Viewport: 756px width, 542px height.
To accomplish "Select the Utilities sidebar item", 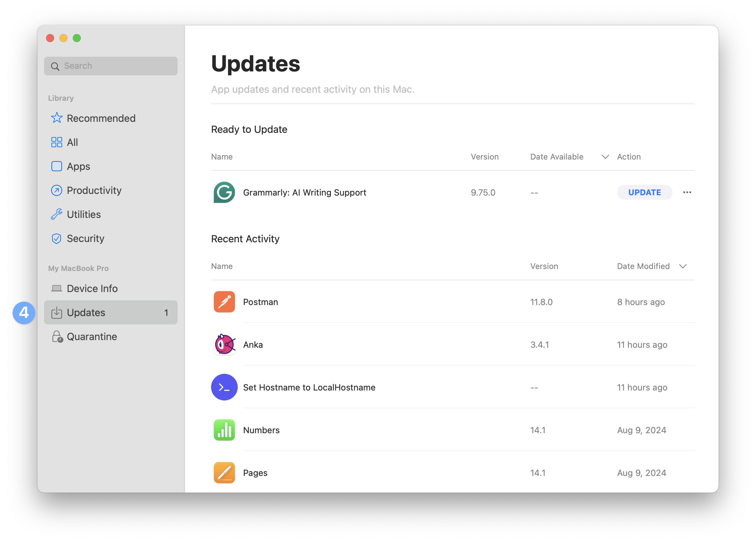I will (x=83, y=214).
